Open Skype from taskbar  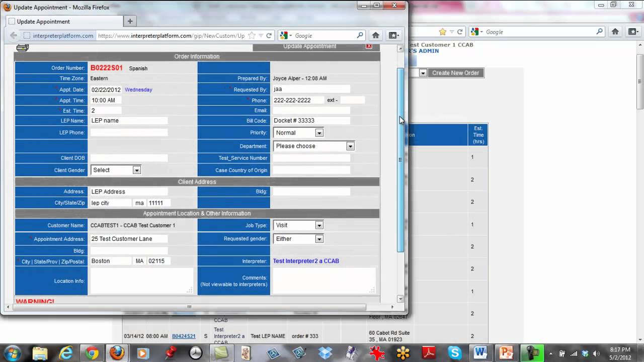point(455,353)
